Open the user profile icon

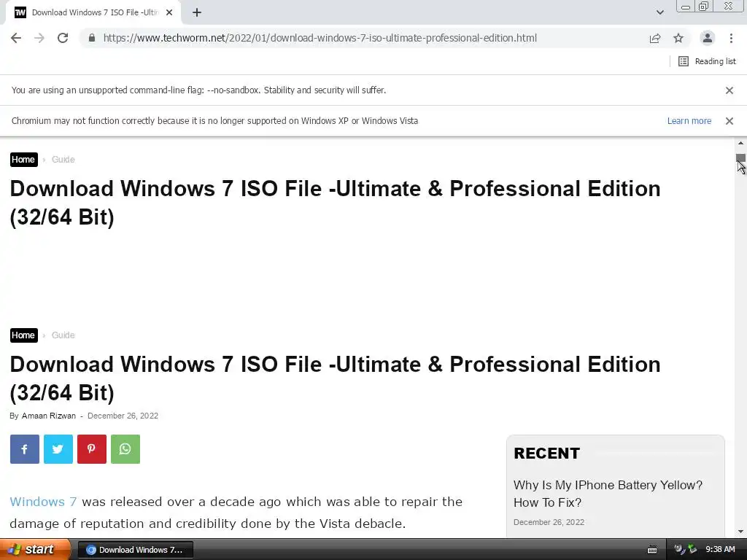(708, 38)
